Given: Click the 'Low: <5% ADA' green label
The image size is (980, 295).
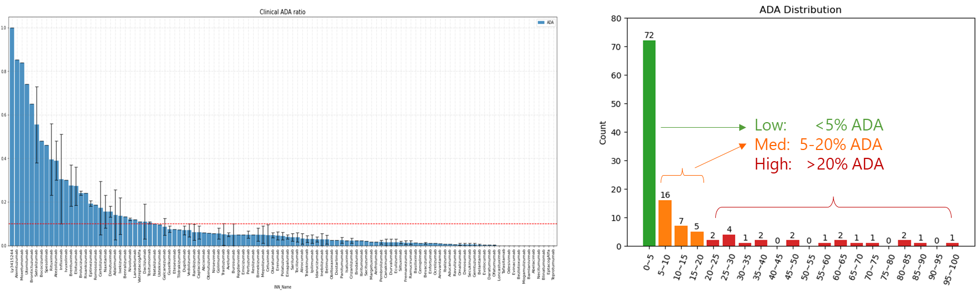Looking at the screenshot, I should (x=818, y=125).
